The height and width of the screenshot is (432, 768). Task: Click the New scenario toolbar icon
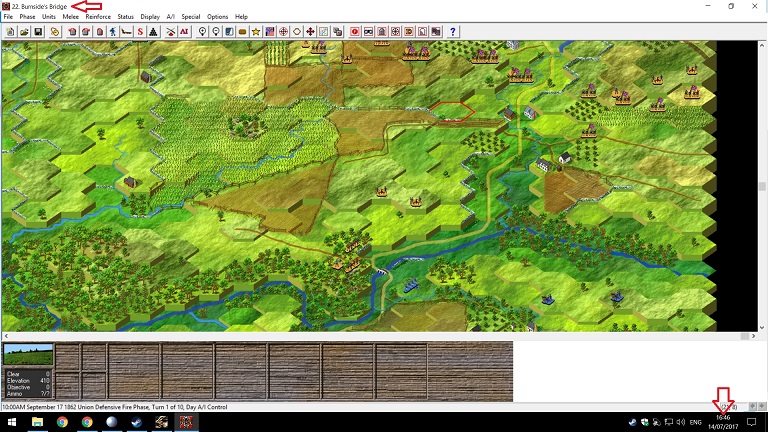10,32
